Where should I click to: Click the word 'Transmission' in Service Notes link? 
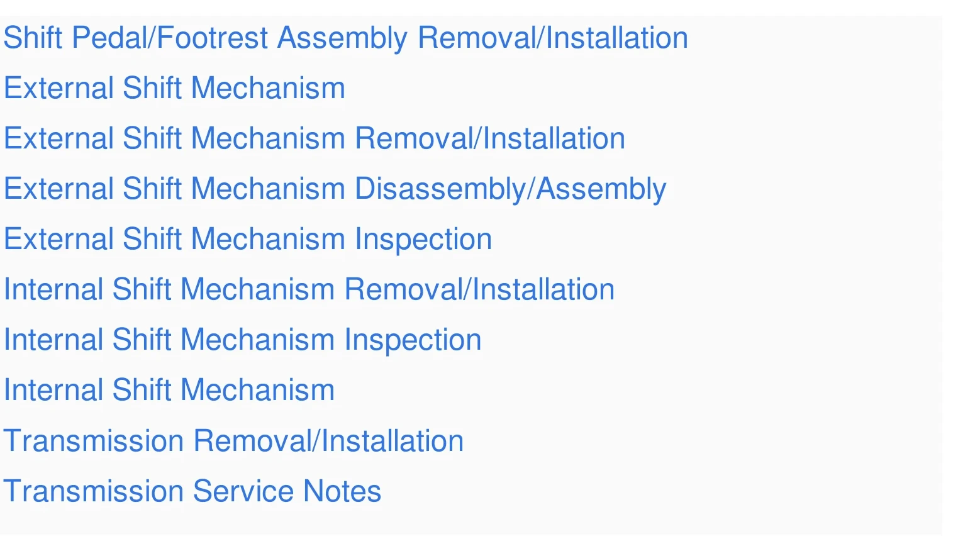click(94, 491)
